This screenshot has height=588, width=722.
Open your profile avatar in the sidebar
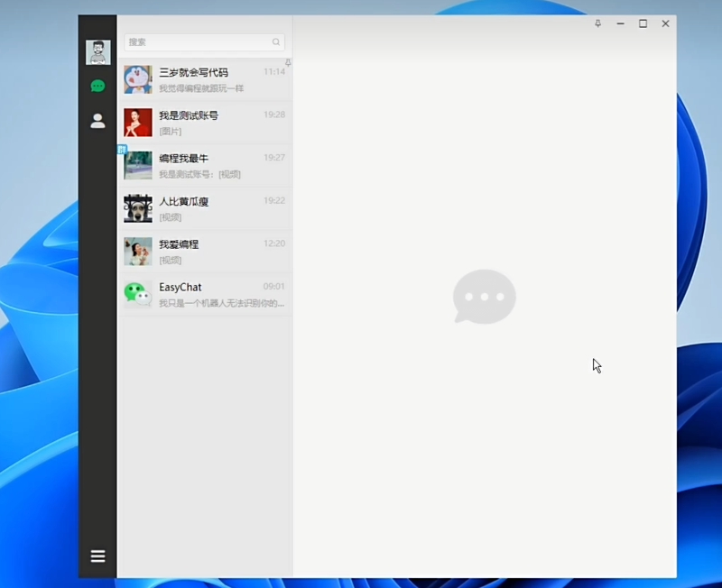[97, 52]
